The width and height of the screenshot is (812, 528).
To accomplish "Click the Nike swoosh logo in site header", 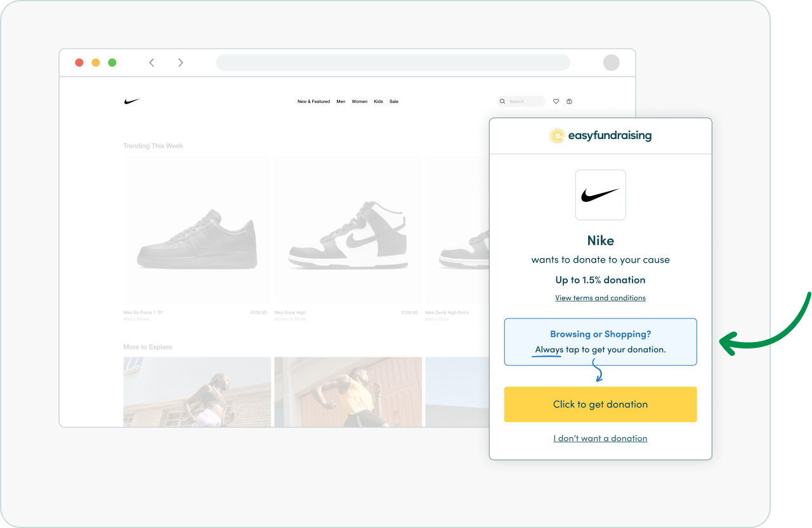I will coord(132,102).
